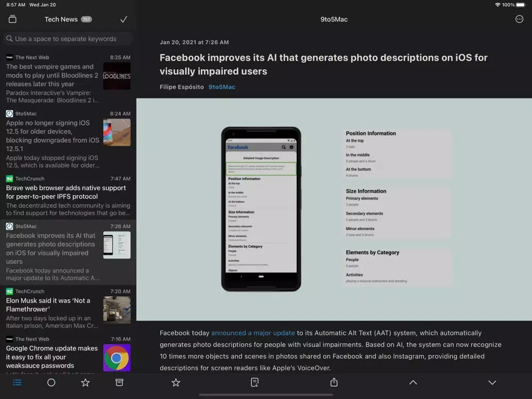Tap the 8:25 AM timestamp
This screenshot has height=399, width=532.
120,57
